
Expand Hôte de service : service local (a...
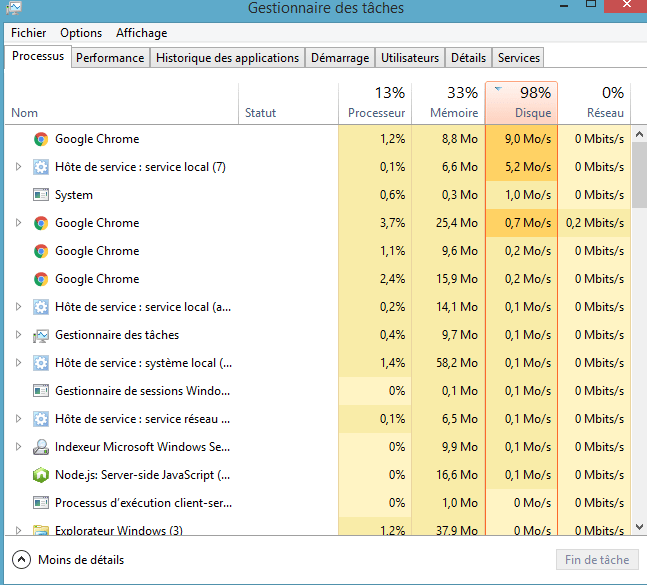tap(18, 307)
